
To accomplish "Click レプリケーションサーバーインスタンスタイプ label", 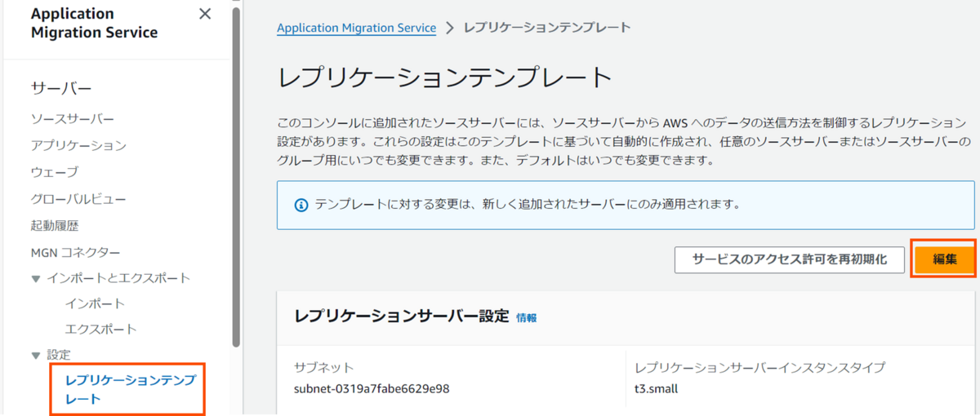I will (759, 367).
